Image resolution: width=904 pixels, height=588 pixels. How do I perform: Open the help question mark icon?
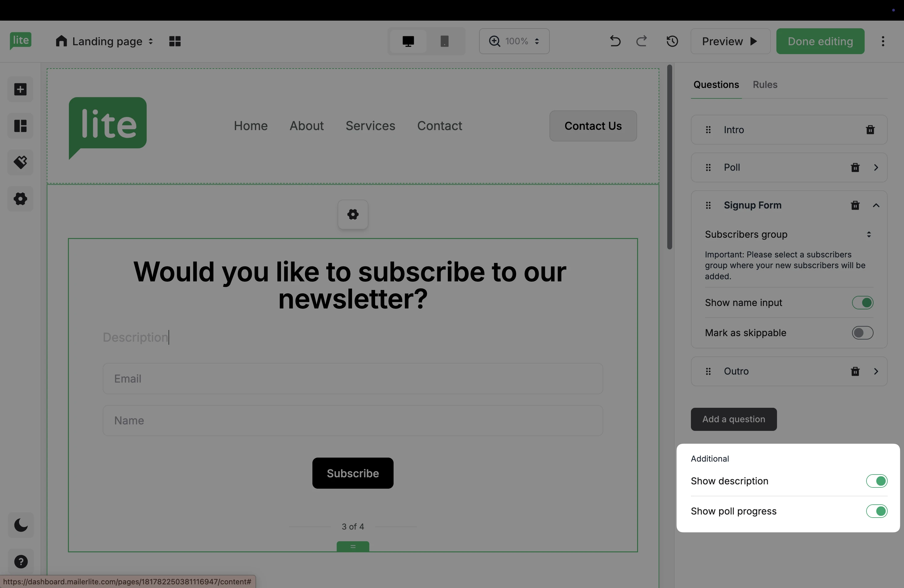point(21,562)
